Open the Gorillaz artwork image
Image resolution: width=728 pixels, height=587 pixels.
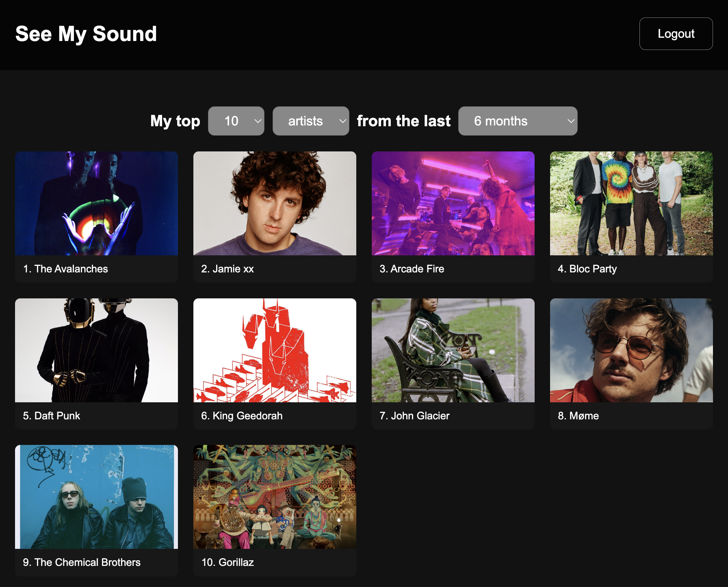point(275,497)
